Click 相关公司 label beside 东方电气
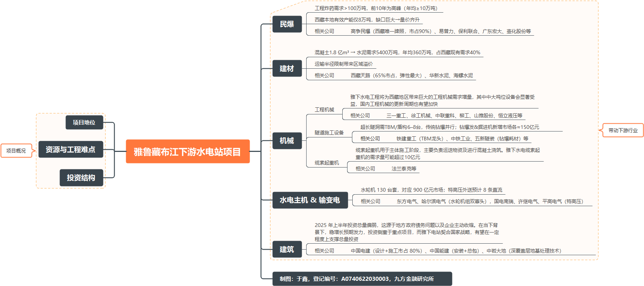 tap(371, 201)
